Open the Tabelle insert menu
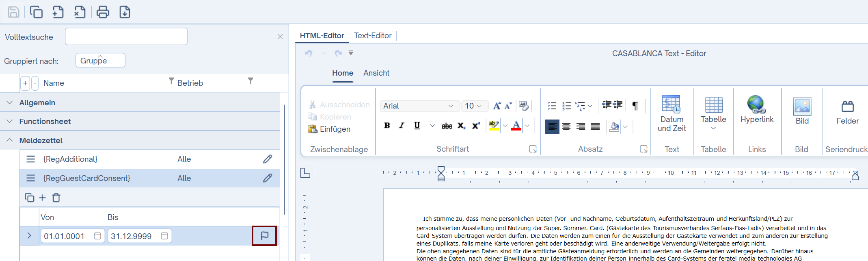The image size is (868, 261). click(x=713, y=114)
